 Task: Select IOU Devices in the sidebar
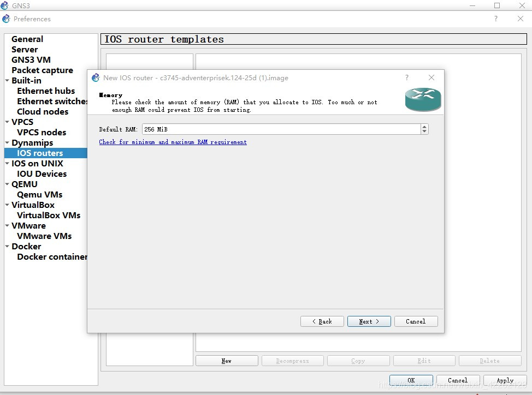click(x=42, y=174)
